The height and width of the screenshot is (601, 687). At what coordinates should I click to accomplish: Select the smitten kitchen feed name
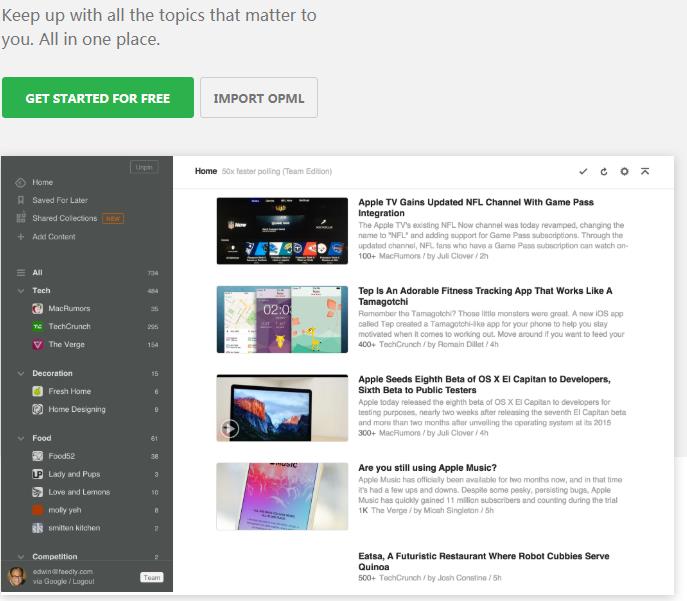click(x=74, y=528)
